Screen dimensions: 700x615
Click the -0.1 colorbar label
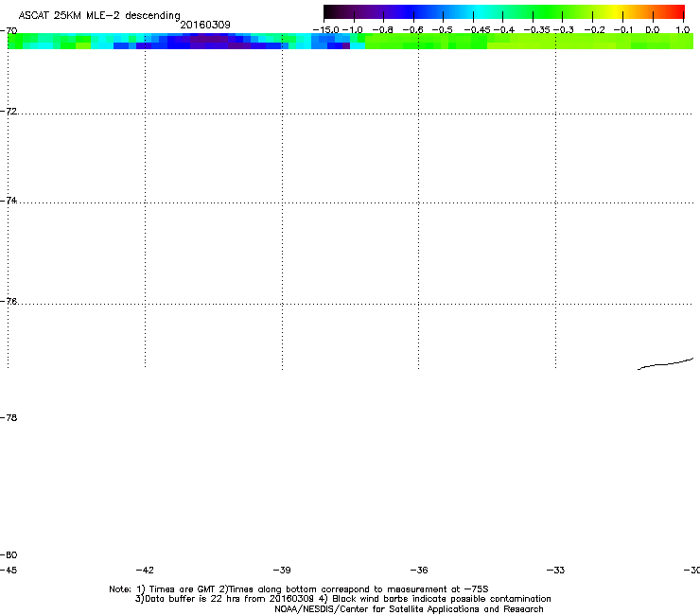[x=623, y=30]
